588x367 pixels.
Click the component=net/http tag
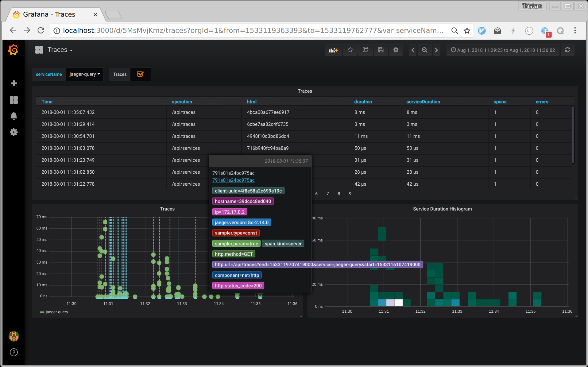(x=237, y=275)
